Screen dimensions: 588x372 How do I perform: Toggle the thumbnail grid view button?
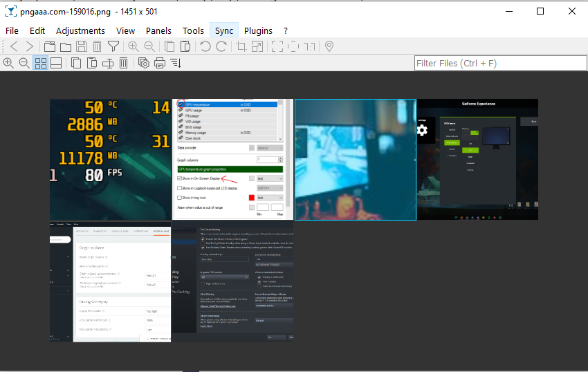[41, 63]
